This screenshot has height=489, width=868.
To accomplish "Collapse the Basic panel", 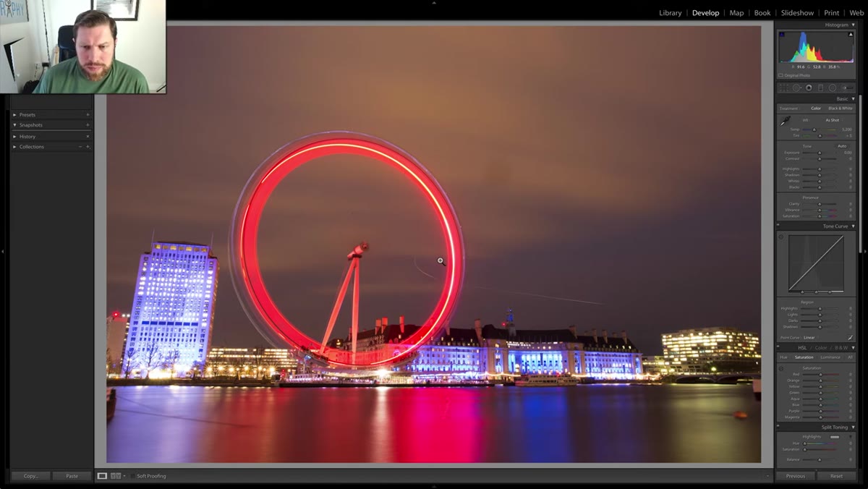I will 853,99.
